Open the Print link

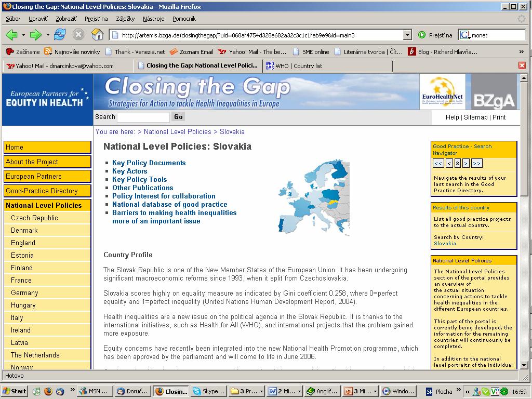499,117
